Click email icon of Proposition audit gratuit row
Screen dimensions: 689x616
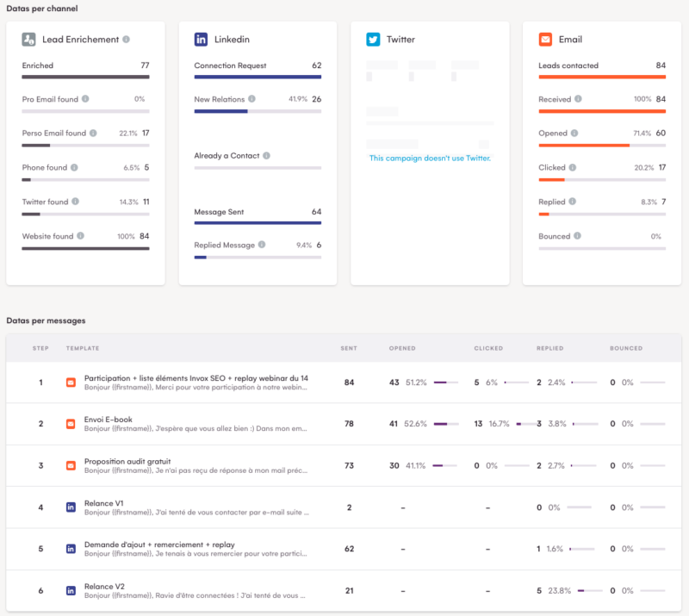click(71, 465)
